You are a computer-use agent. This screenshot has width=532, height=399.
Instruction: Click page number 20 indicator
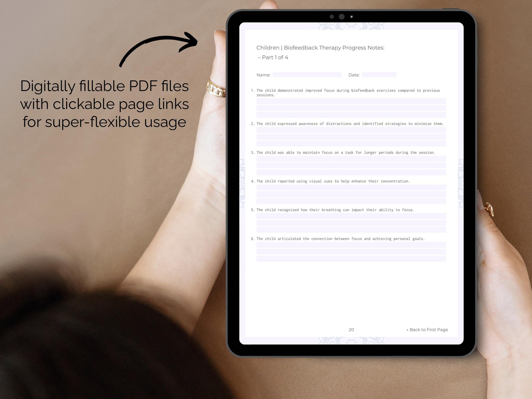coord(351,329)
